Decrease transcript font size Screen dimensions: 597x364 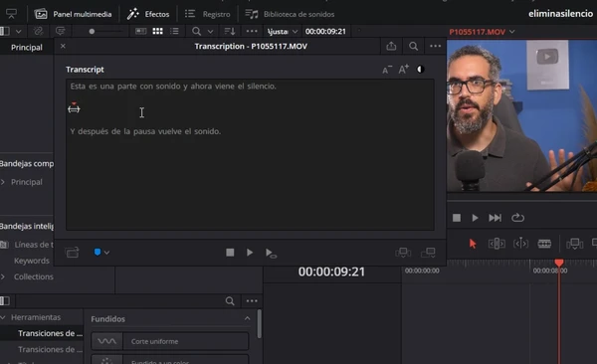[x=386, y=70]
